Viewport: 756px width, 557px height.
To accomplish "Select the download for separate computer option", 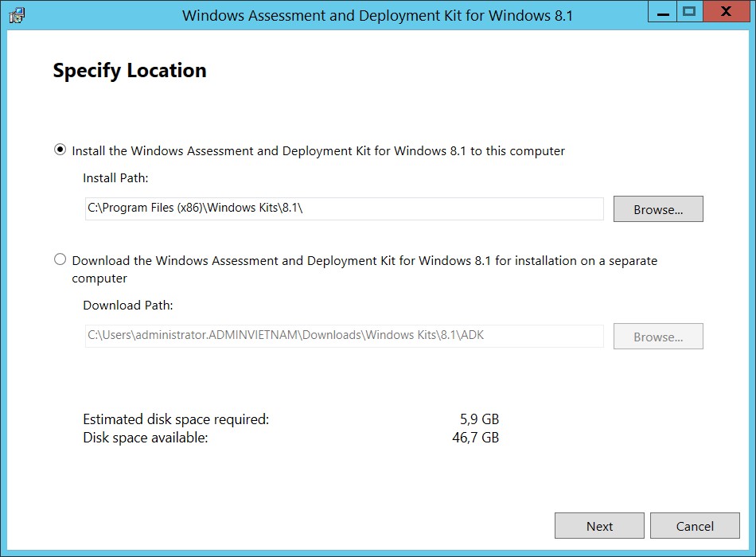I will point(60,259).
